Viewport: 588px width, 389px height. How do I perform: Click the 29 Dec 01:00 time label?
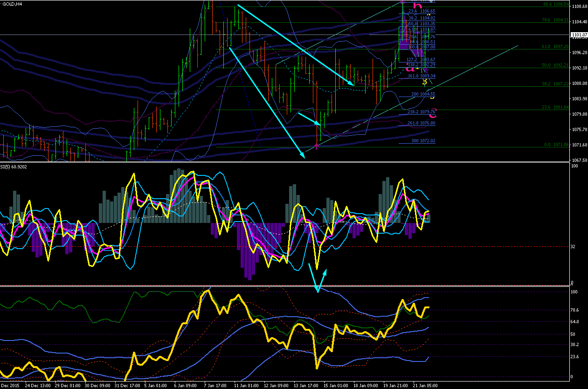69,386
